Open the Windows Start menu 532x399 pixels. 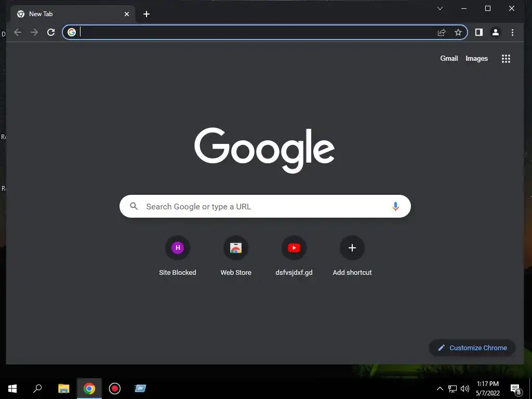coord(12,389)
